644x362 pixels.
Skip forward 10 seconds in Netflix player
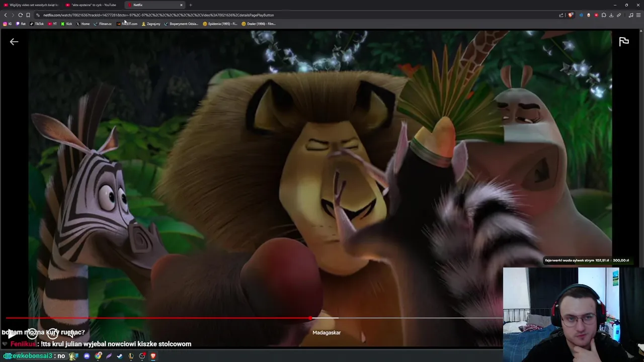53,334
